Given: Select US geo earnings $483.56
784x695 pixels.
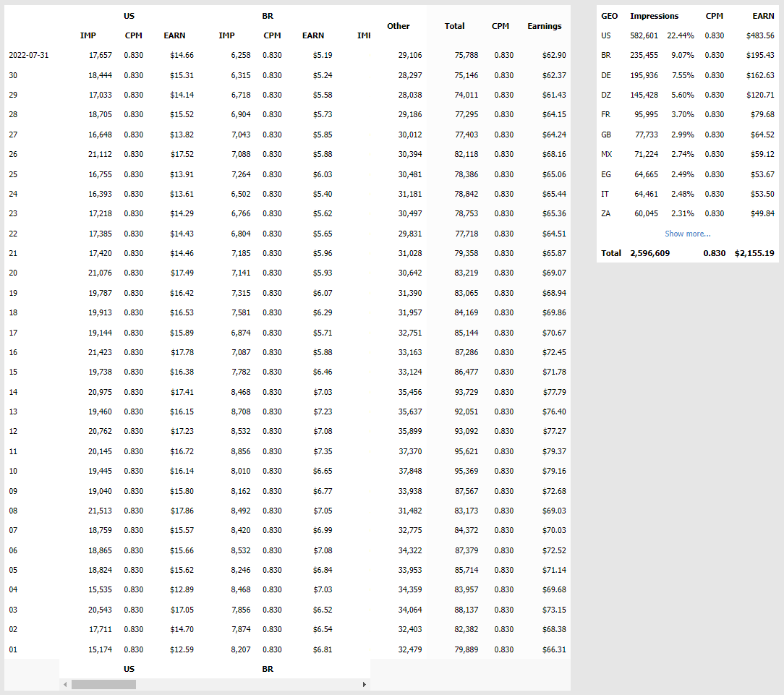Looking at the screenshot, I should point(760,35).
